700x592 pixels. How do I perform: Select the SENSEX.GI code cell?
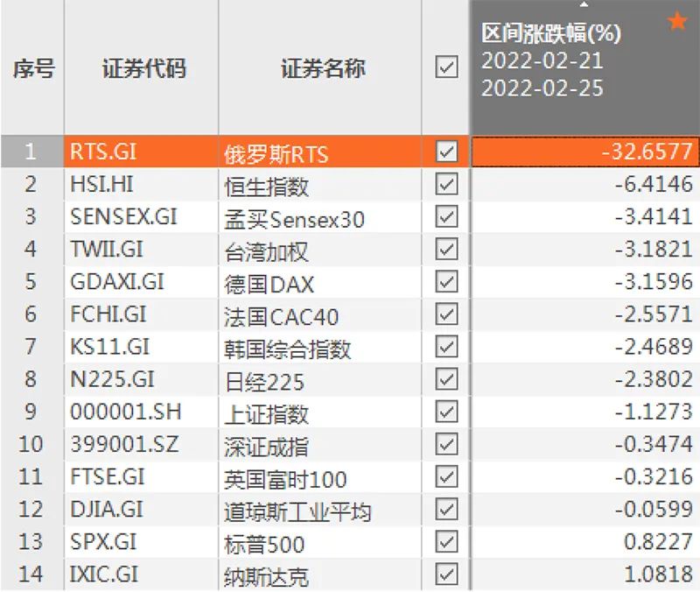point(142,216)
